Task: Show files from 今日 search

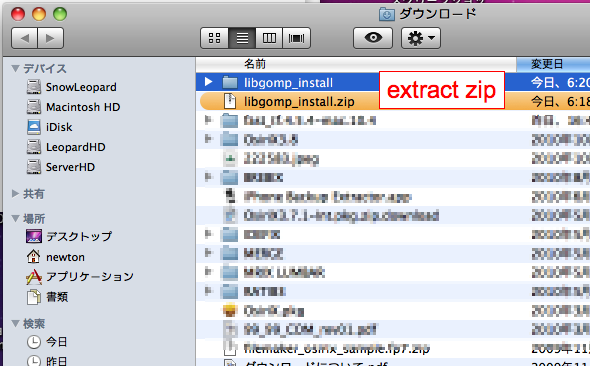Action: coord(47,342)
